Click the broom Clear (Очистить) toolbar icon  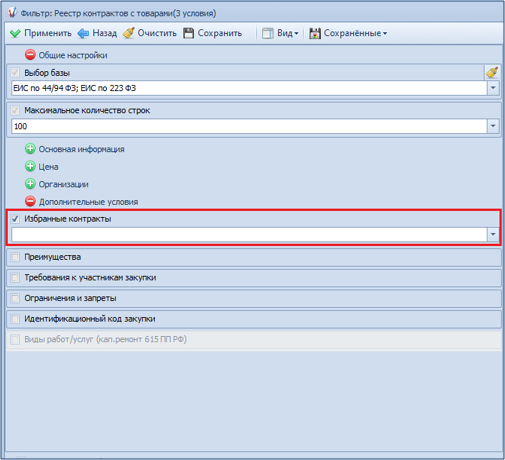129,33
